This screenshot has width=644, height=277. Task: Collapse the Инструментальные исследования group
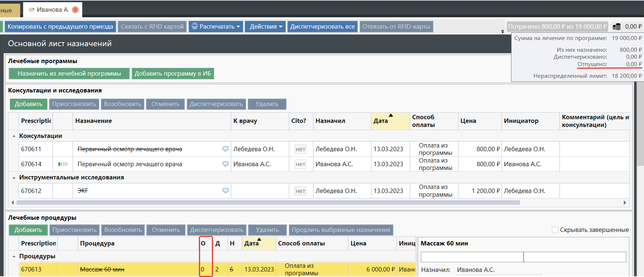(14, 178)
